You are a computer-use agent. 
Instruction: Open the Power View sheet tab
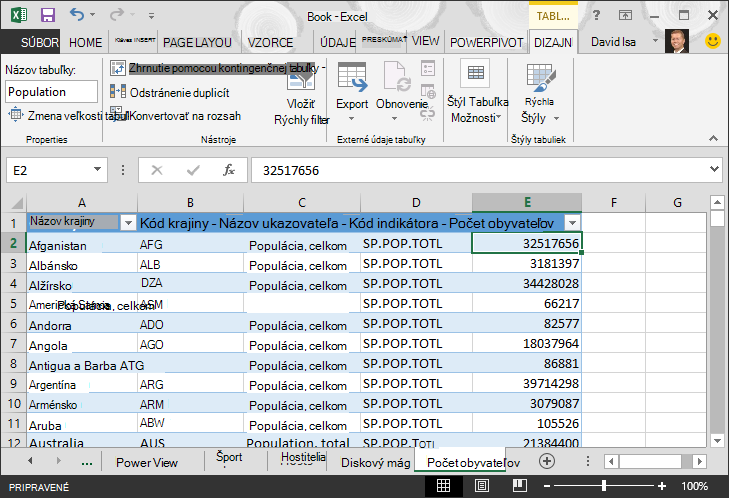tap(146, 462)
